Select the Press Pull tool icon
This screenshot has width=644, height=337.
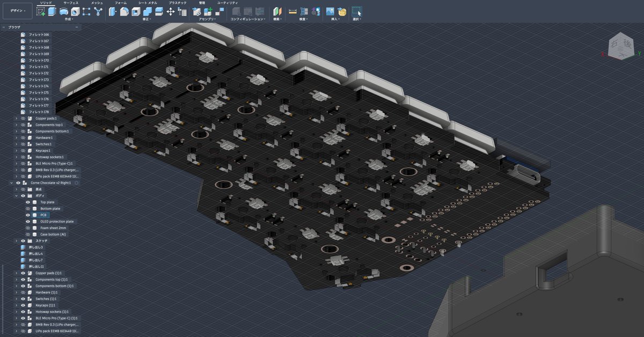click(113, 11)
